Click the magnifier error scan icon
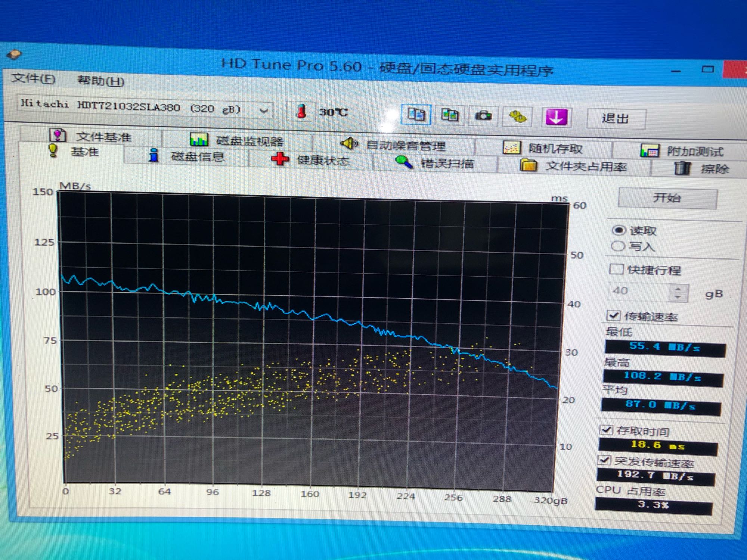 coord(404,162)
